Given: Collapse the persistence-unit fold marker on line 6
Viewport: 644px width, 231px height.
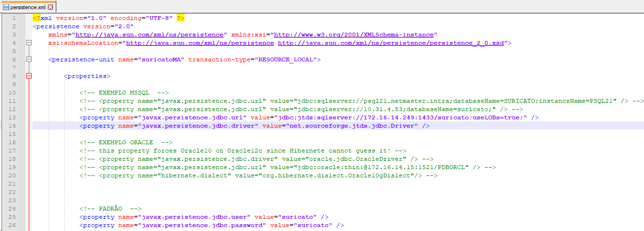Looking at the screenshot, I should (29, 59).
